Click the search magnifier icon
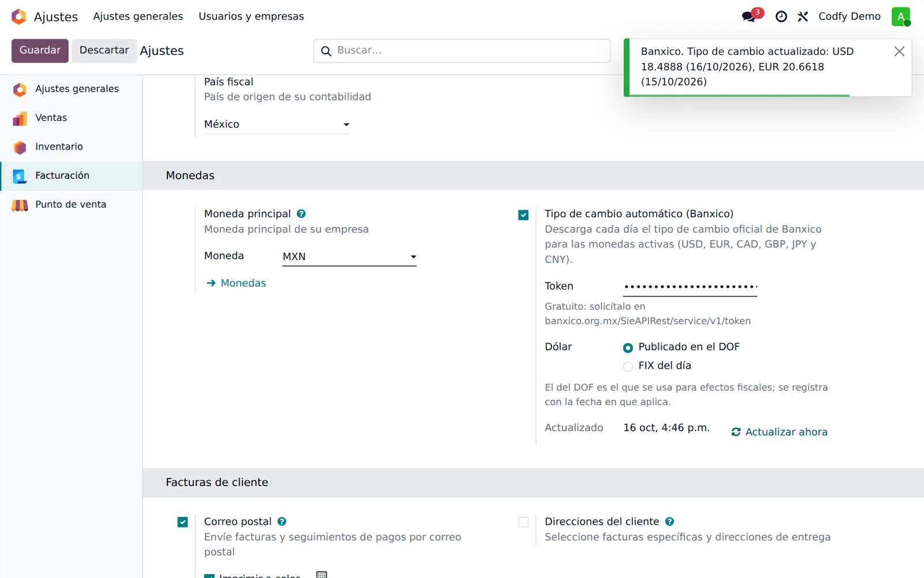The image size is (924, 578). [326, 51]
